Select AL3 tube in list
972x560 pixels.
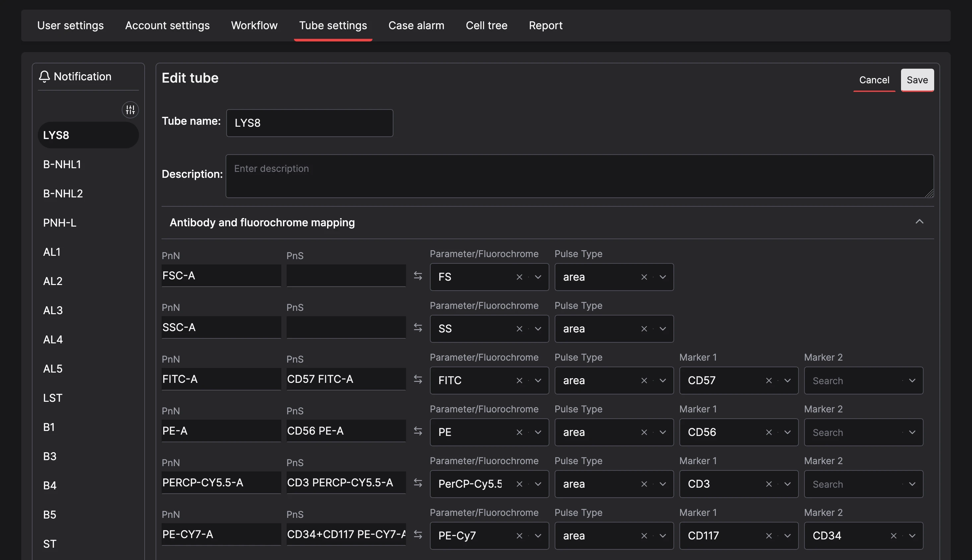[88, 311]
